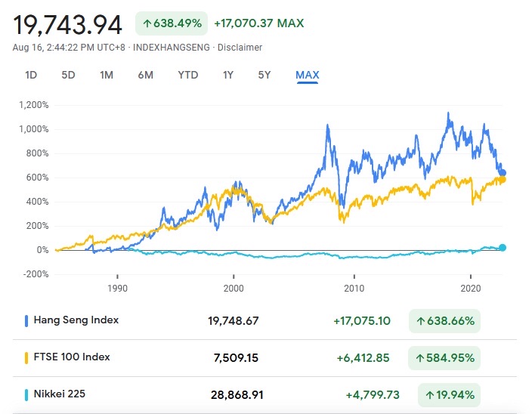Click the yellow FTSE 100 color marker
Screen dimensions: 532x414
click(x=26, y=357)
